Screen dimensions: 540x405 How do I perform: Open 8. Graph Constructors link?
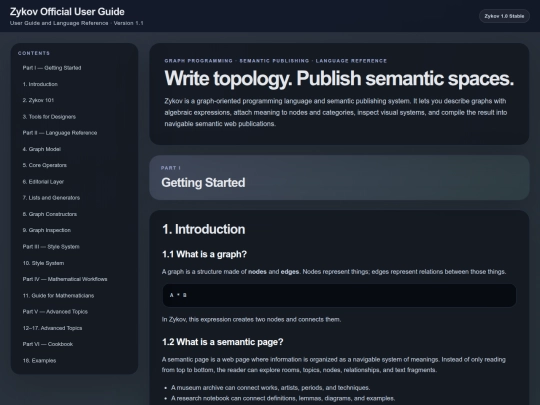pyautogui.click(x=50, y=214)
